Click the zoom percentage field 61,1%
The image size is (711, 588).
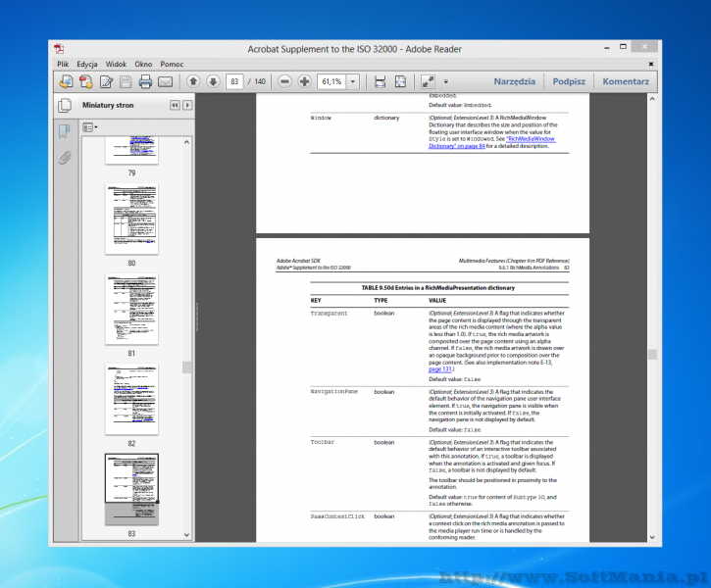pyautogui.click(x=331, y=81)
